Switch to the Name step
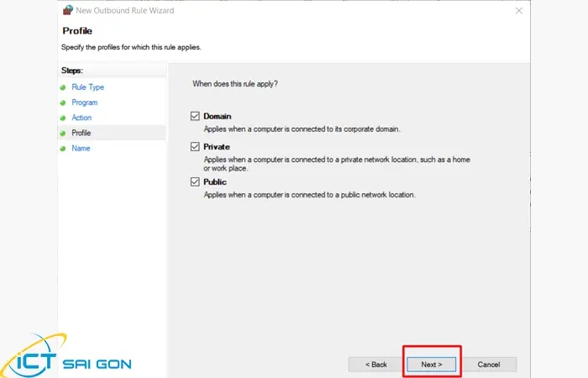588x378 pixels. point(81,149)
